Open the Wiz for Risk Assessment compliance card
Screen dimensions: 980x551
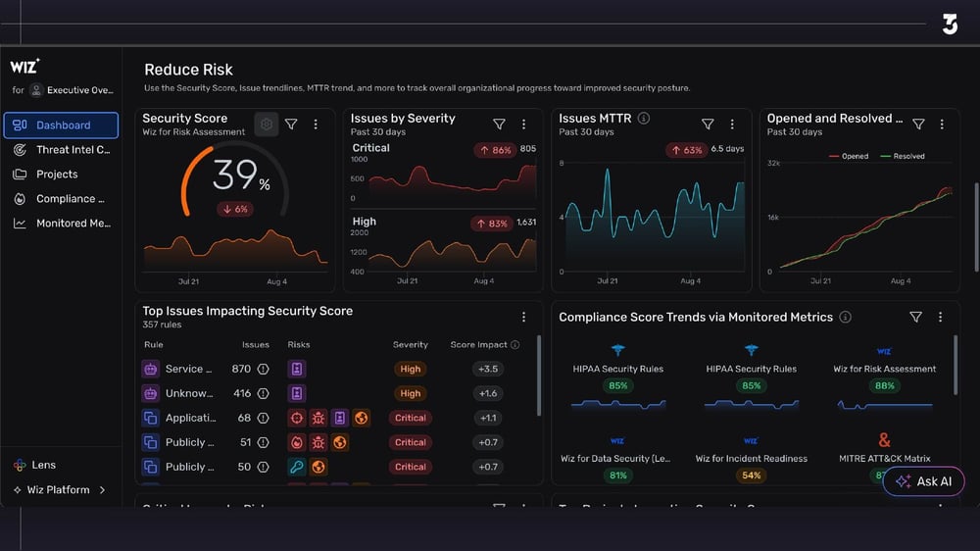tap(884, 377)
